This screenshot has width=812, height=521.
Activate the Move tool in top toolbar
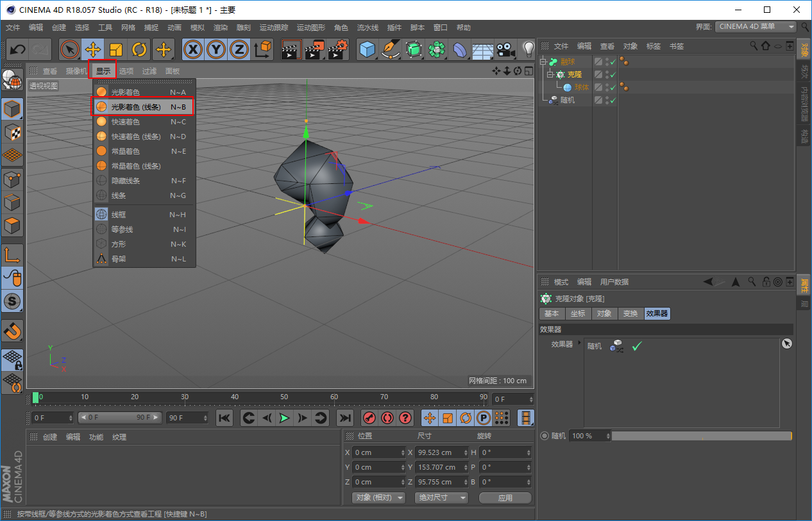pyautogui.click(x=92, y=49)
